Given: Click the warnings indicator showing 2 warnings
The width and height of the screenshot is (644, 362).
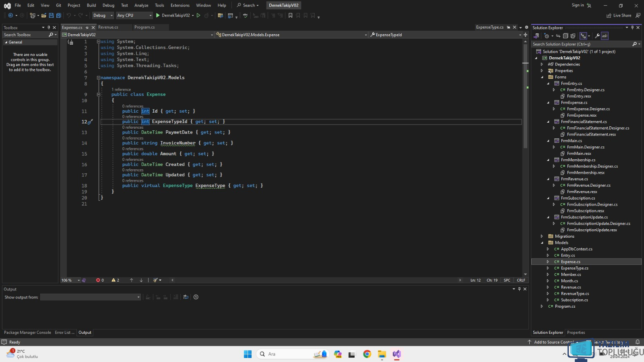Looking at the screenshot, I should click(115, 280).
